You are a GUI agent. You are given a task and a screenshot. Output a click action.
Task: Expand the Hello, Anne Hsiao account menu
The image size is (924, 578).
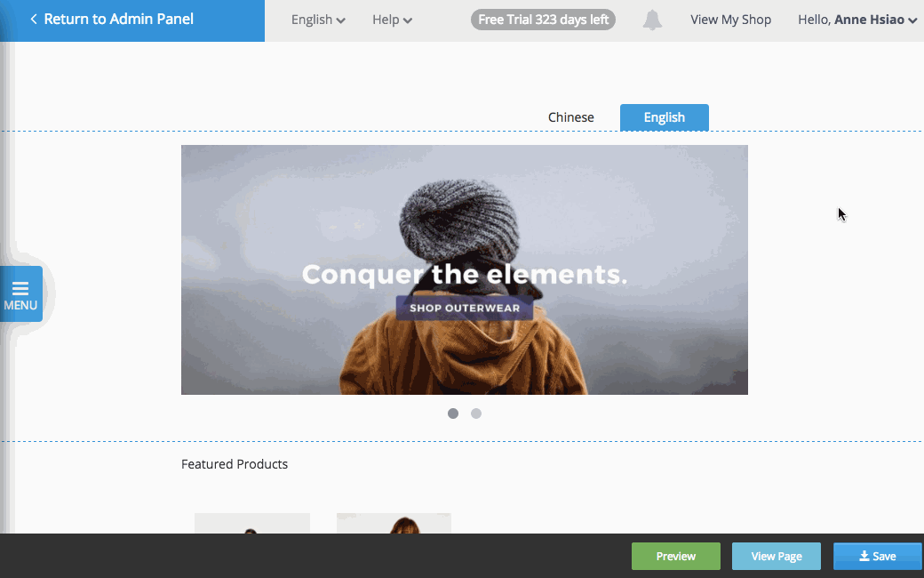[x=857, y=20]
